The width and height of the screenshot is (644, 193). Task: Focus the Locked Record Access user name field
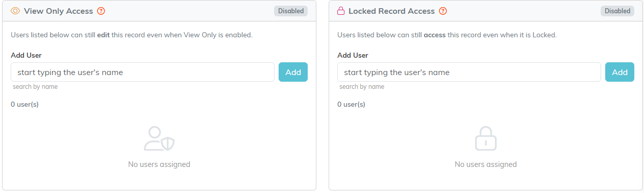469,72
